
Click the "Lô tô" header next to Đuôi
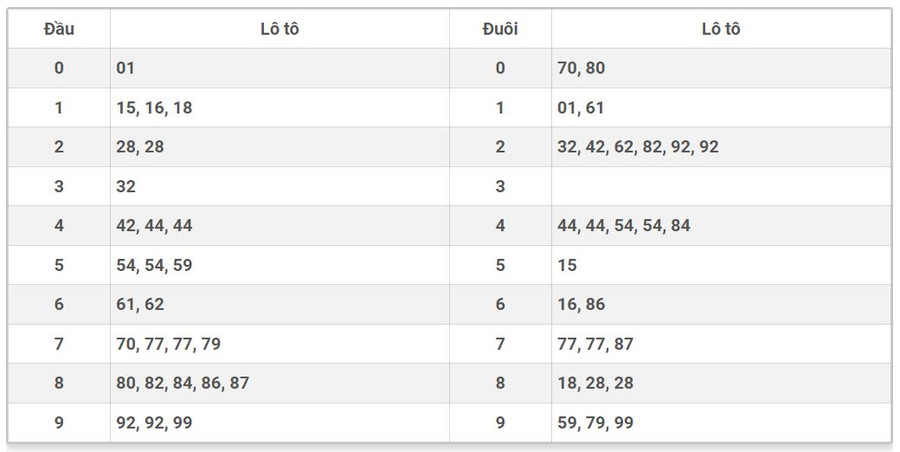(x=720, y=29)
